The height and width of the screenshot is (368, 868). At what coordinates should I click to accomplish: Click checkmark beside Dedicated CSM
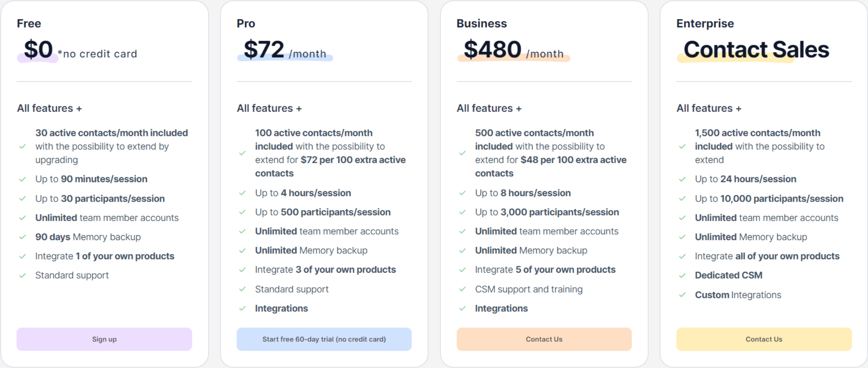[682, 275]
